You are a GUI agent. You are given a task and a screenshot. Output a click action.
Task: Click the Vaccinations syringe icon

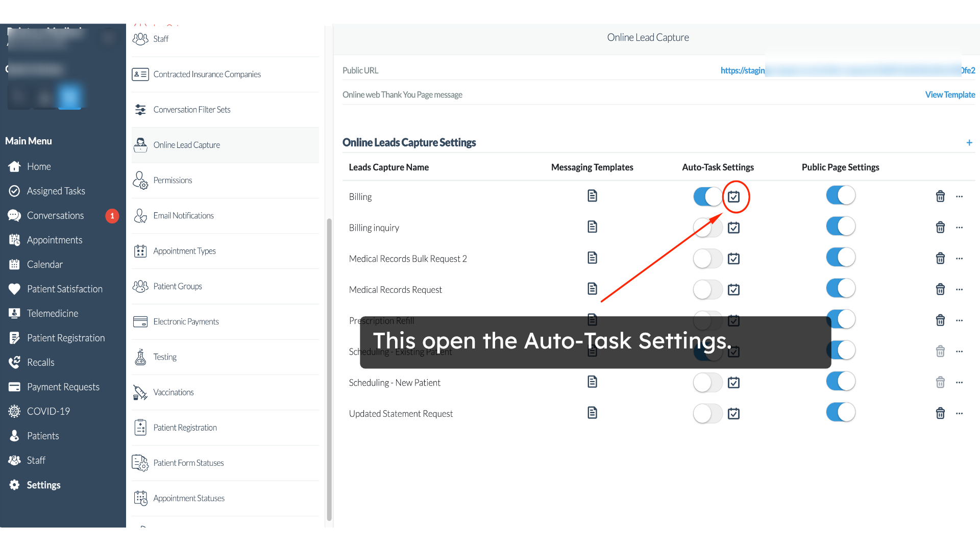(140, 392)
